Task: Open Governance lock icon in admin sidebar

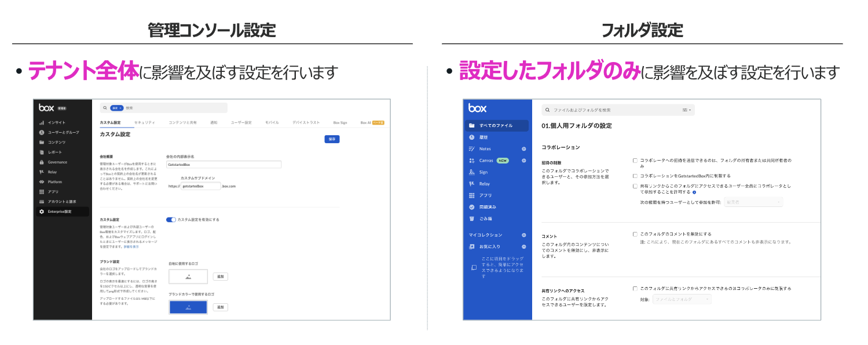Action: pos(42,162)
